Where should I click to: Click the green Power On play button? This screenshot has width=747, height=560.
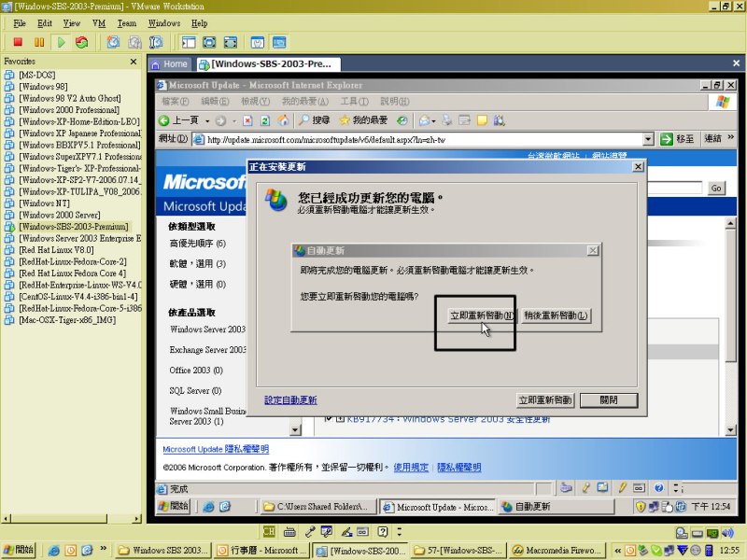(61, 42)
